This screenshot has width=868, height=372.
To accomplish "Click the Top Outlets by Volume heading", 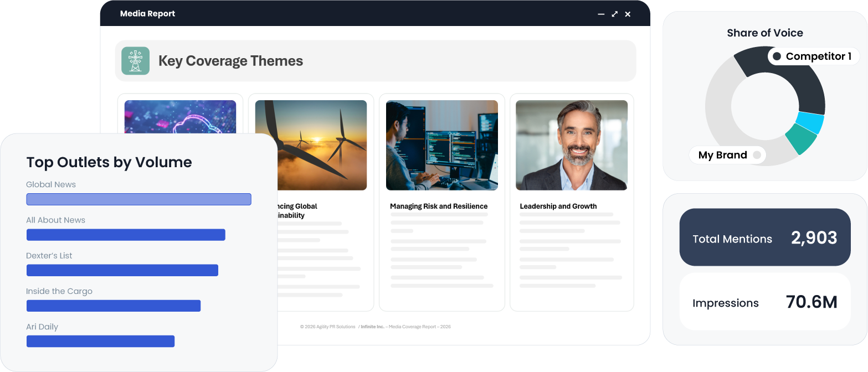I will [109, 162].
